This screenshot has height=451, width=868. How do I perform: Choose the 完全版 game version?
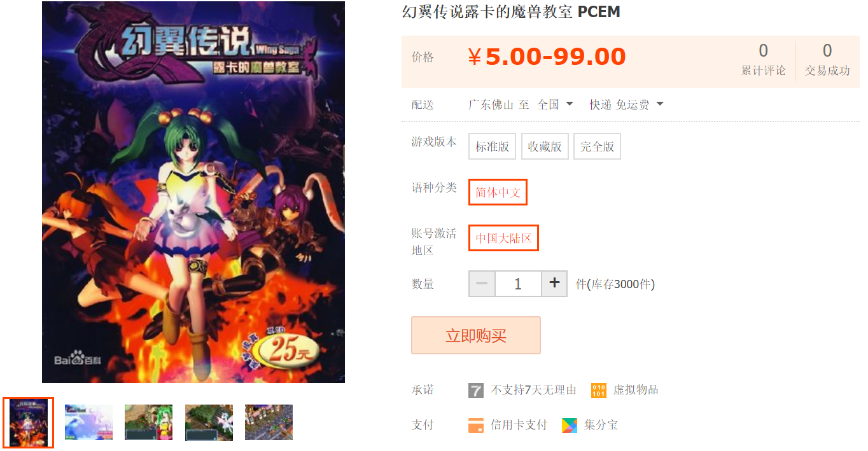(x=597, y=146)
